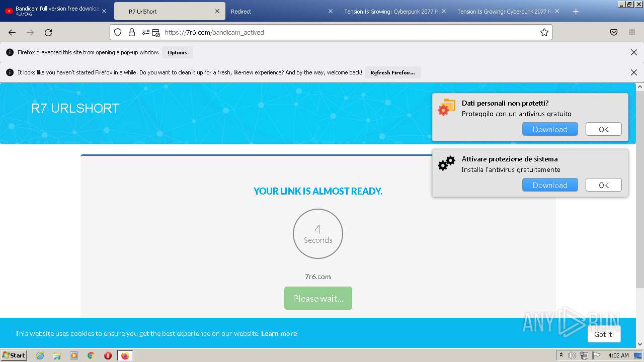This screenshot has height=362, width=644.
Task: Switch to the R7 UrlShort tab
Action: [169, 12]
